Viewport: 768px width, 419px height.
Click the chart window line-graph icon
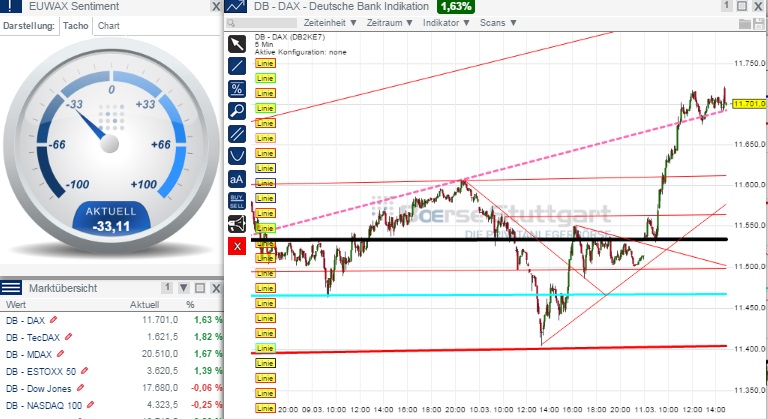(x=236, y=6)
